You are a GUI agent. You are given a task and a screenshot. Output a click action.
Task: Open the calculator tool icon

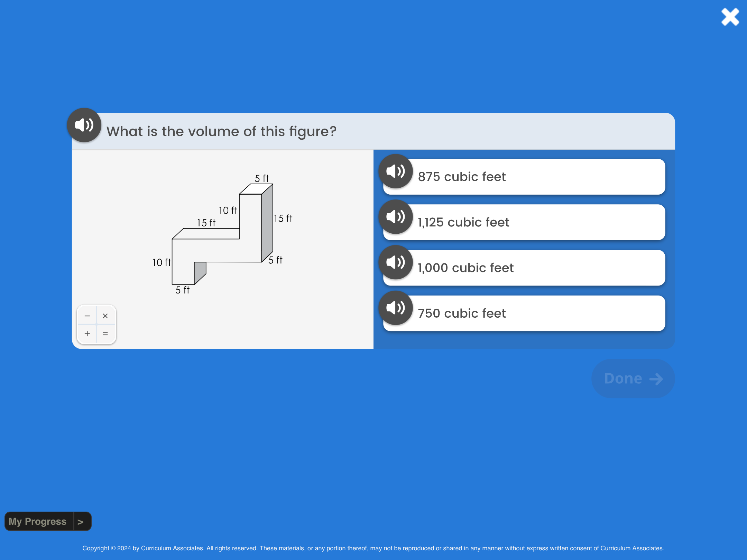[96, 325]
